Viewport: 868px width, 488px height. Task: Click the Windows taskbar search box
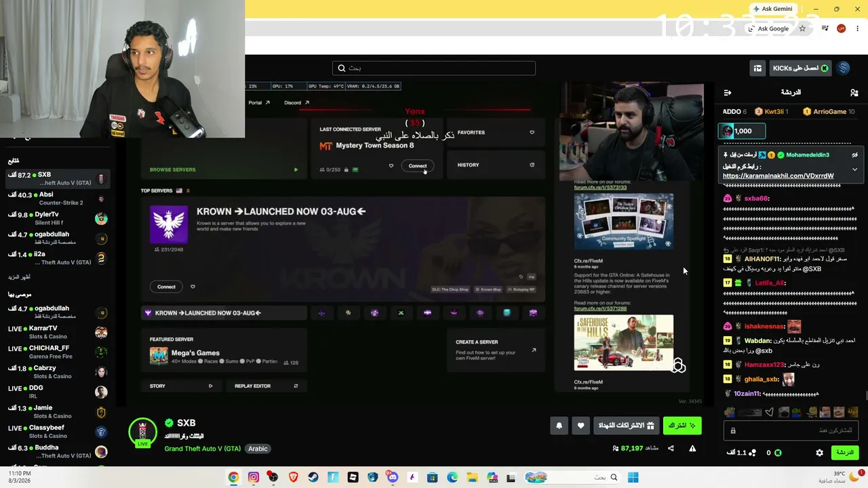[x=572, y=477]
